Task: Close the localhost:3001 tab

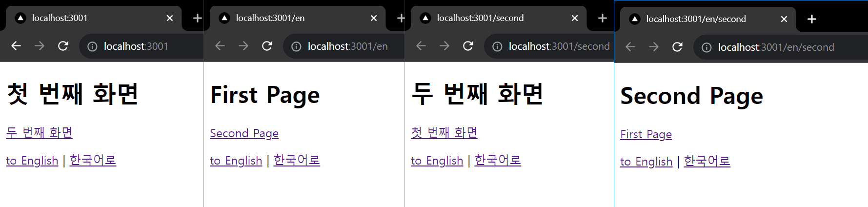Action: [x=170, y=18]
